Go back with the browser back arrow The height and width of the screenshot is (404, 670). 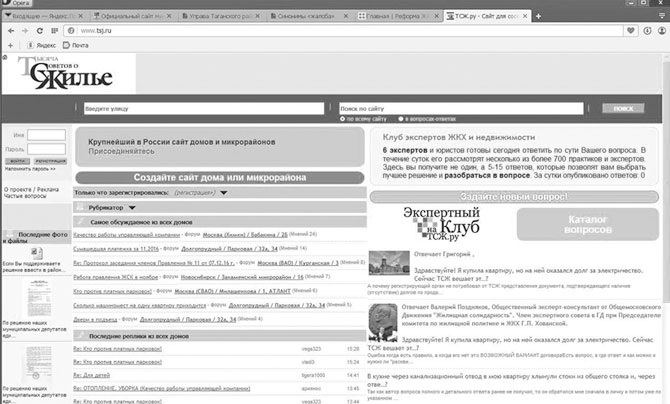click(11, 31)
